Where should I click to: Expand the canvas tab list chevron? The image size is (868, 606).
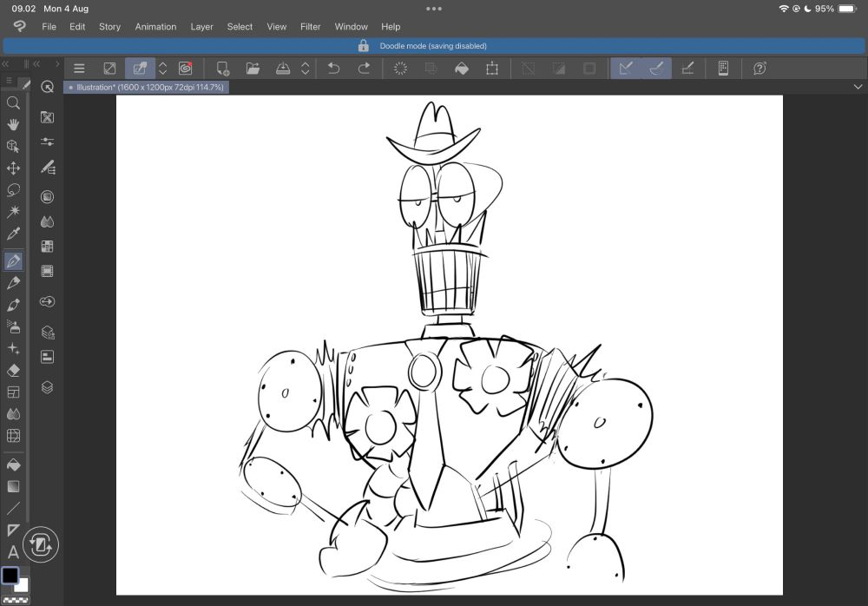tap(858, 87)
